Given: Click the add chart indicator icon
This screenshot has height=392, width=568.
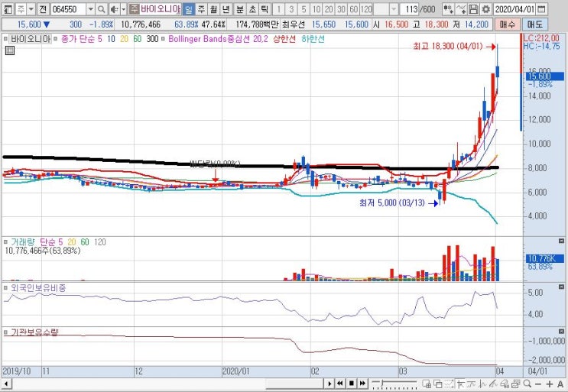Looking at the screenshot, I should 448,9.
